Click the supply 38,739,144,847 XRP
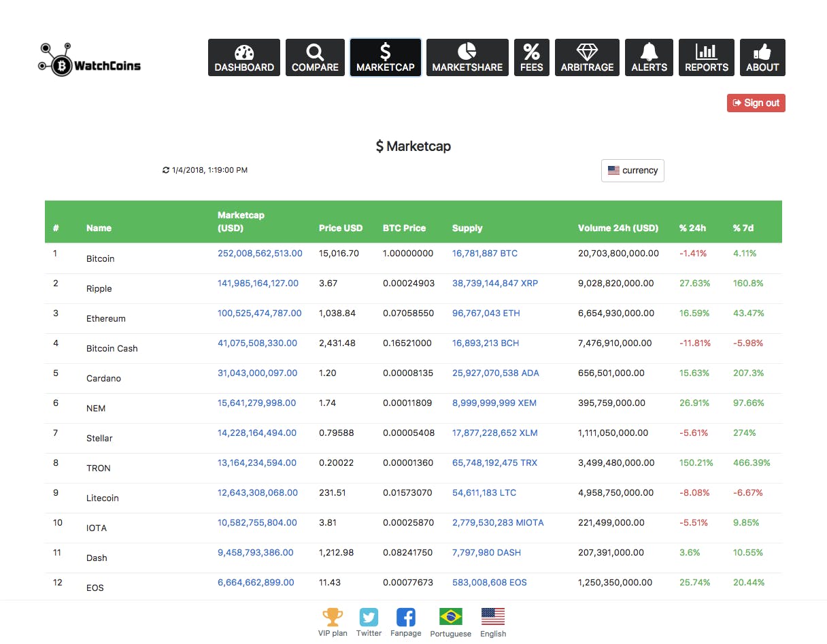The width and height of the screenshot is (827, 644). pyautogui.click(x=495, y=283)
